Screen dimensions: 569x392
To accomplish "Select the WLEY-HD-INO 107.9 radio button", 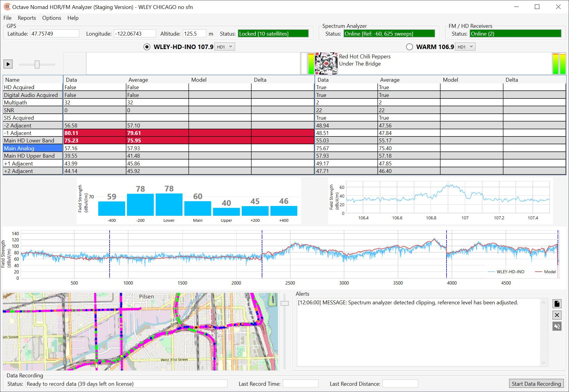I will click(x=147, y=47).
